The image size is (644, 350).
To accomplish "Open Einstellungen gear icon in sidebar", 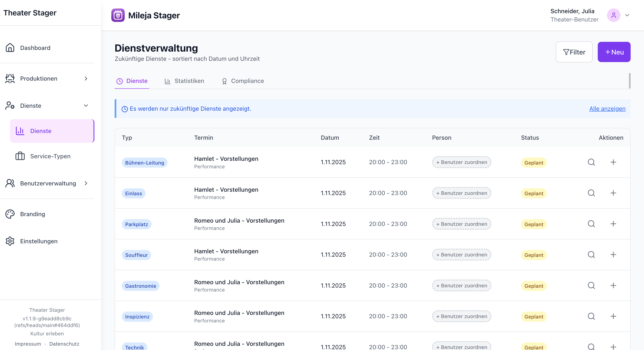I will 10,241.
